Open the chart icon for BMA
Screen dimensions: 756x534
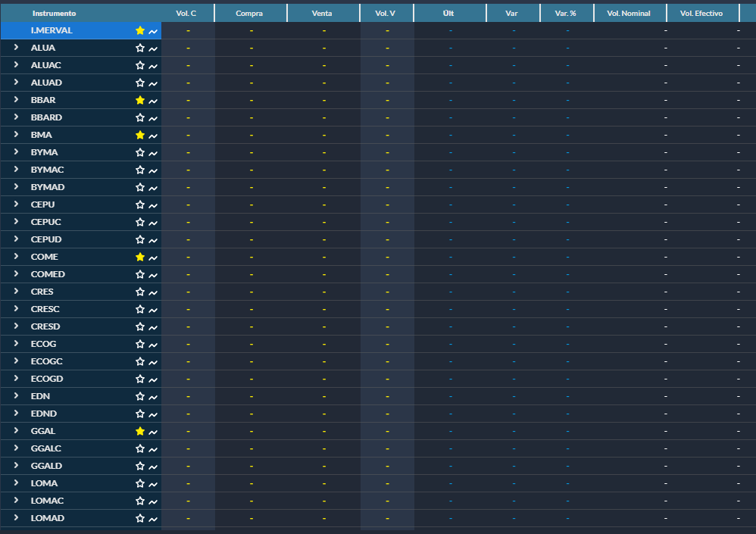click(153, 136)
